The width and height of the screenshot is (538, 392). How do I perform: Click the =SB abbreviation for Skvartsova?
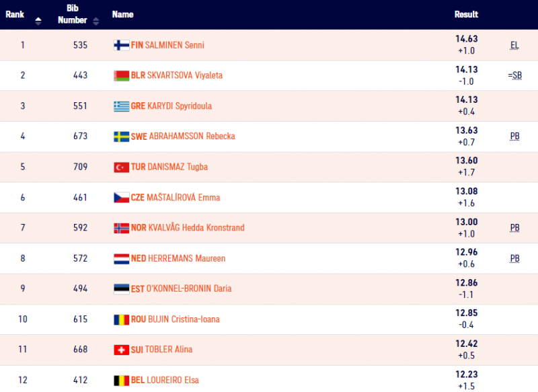coord(514,75)
